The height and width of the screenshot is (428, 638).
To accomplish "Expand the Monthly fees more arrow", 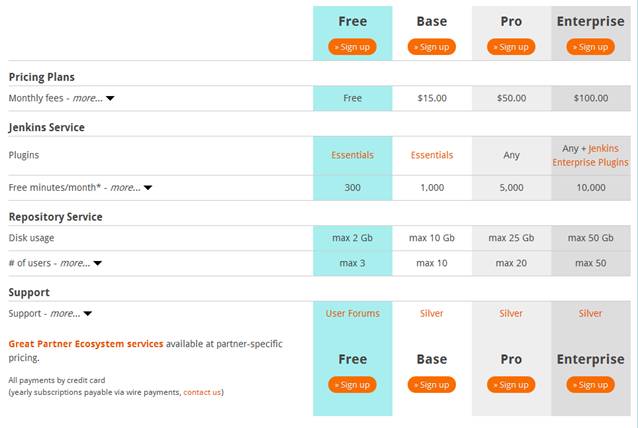I will coord(110,99).
